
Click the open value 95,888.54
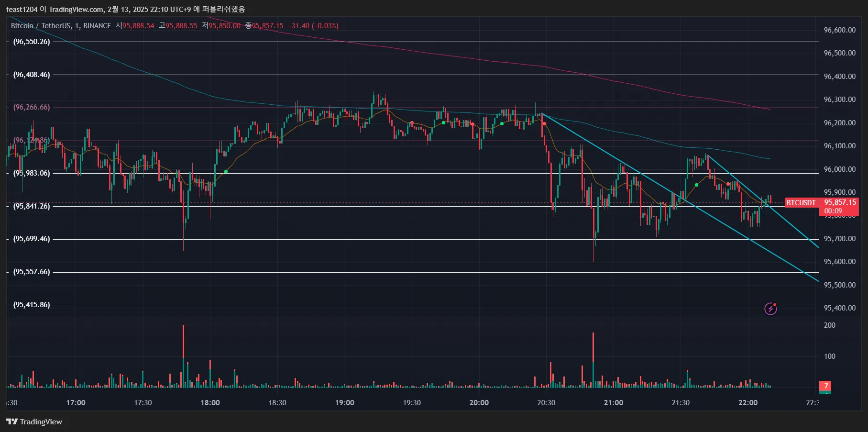(138, 26)
